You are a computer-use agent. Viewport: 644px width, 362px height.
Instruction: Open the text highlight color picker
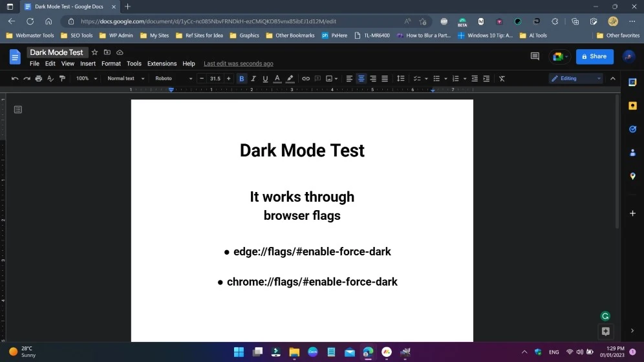coord(290,79)
